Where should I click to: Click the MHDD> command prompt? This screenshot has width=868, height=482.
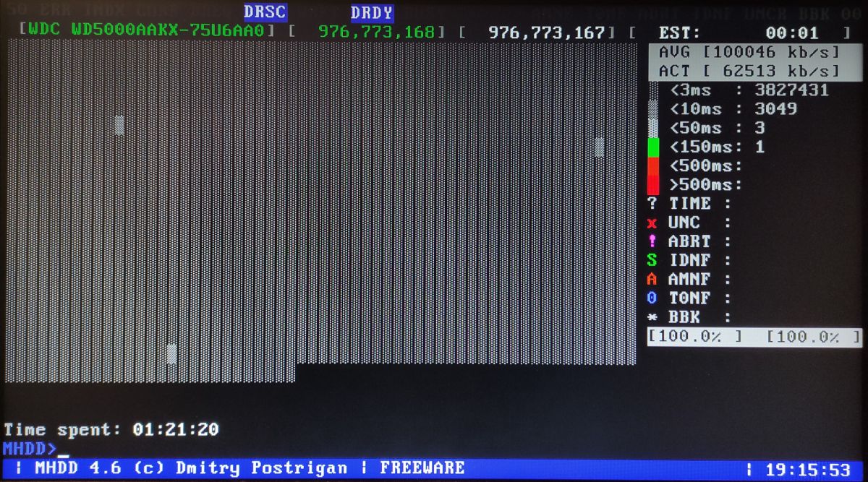[x=30, y=448]
